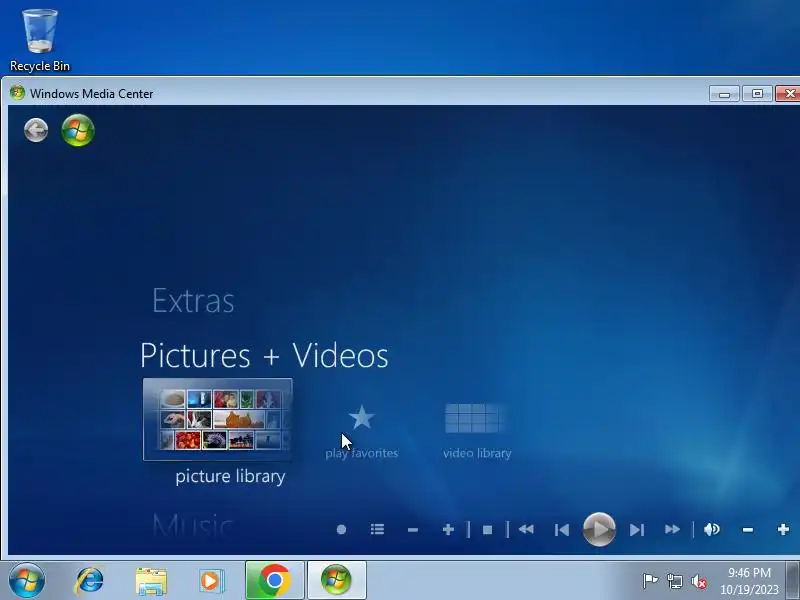The image size is (800, 600).
Task: Select the Music menu category
Action: (193, 524)
